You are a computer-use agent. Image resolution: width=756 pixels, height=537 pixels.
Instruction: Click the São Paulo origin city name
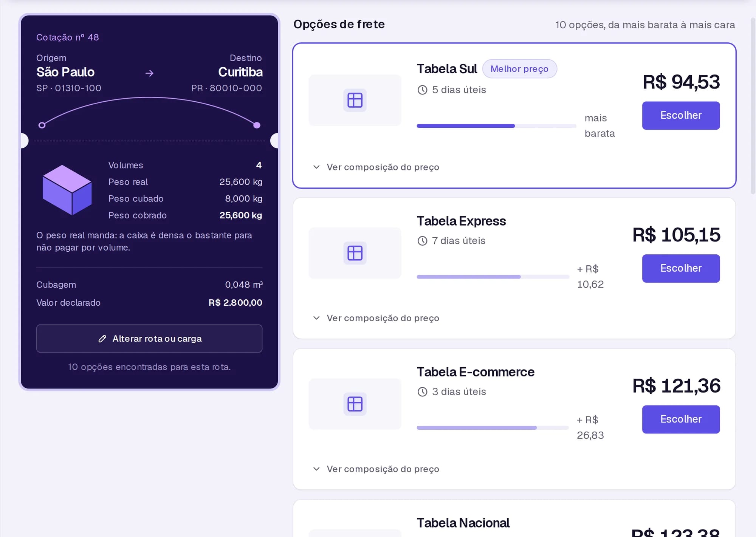[x=65, y=72]
